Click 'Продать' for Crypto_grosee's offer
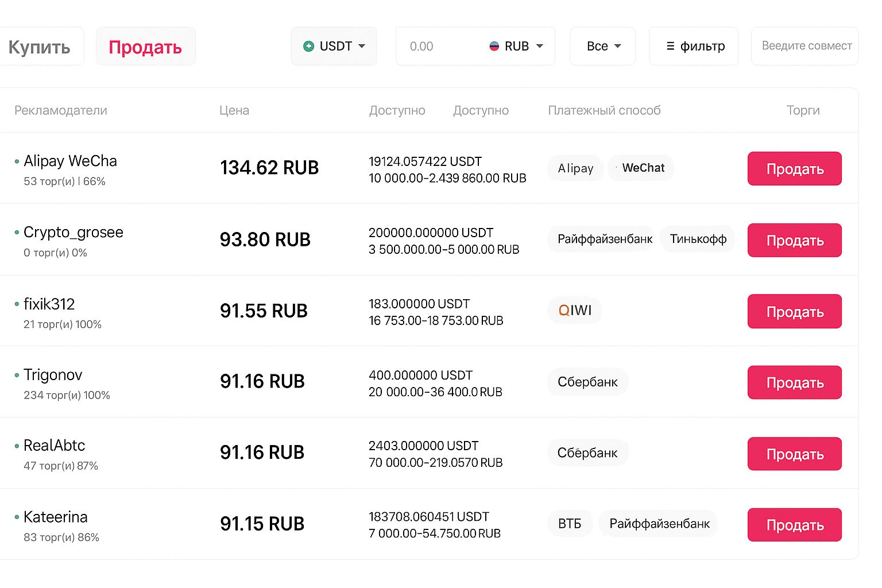Viewport: 882px width, 588px height. (x=794, y=240)
